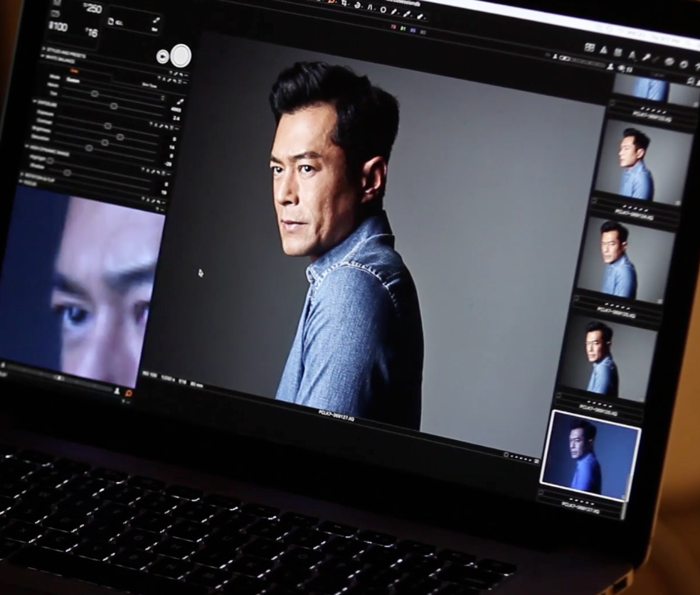This screenshot has width=700, height=595.
Task: Toggle the small switch left of the browser toolbar
Action: [565, 58]
